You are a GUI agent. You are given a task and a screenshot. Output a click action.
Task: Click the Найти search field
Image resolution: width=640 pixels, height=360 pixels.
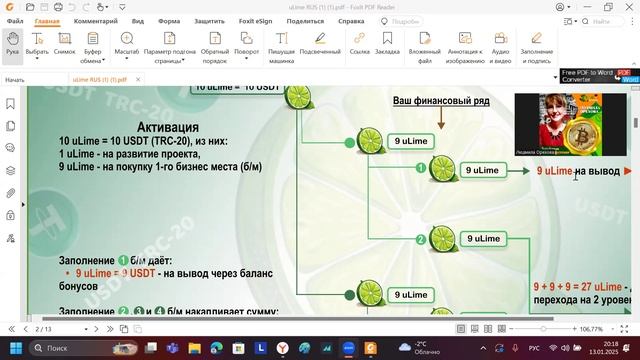603,21
